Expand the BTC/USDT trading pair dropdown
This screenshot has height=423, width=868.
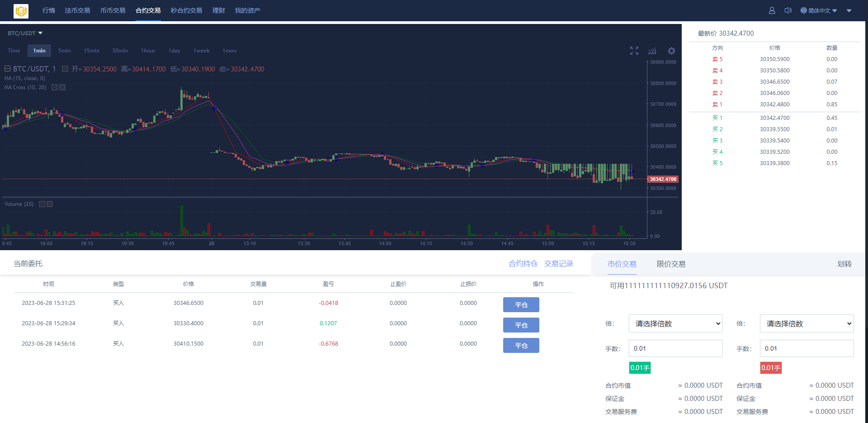pyautogui.click(x=25, y=33)
